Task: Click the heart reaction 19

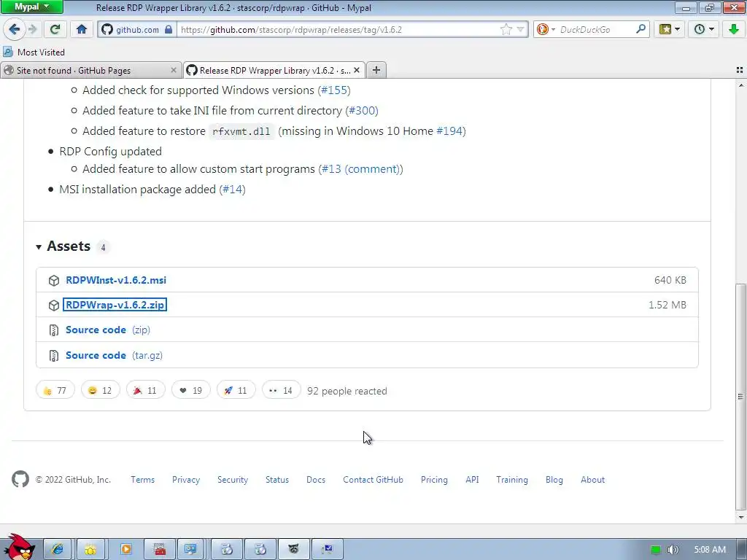Action: click(190, 391)
